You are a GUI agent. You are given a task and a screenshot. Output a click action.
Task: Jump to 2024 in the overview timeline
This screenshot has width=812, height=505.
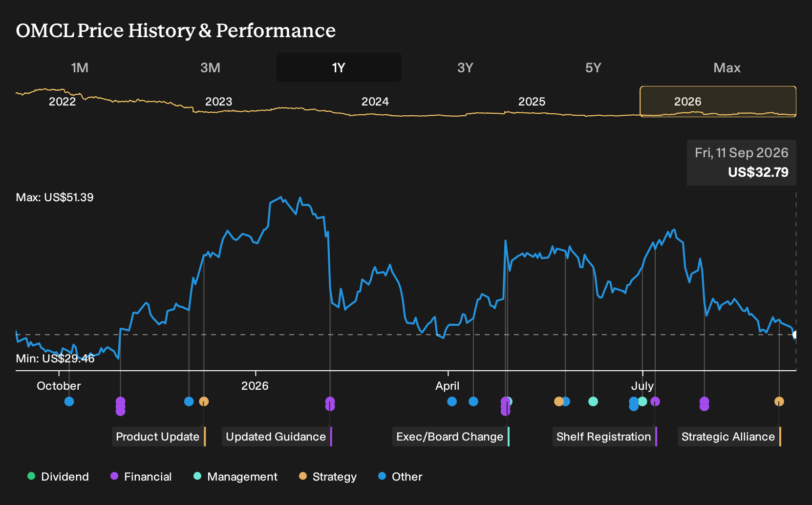pos(375,102)
